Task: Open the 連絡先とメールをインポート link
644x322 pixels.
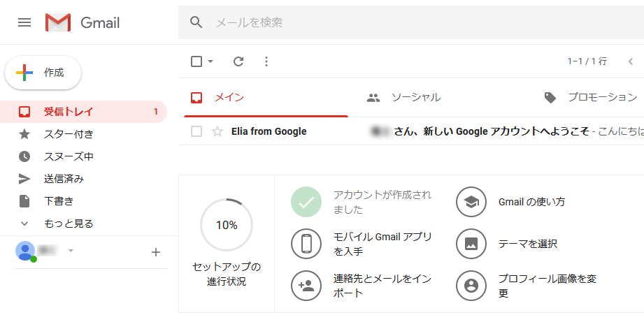Action: [x=382, y=286]
